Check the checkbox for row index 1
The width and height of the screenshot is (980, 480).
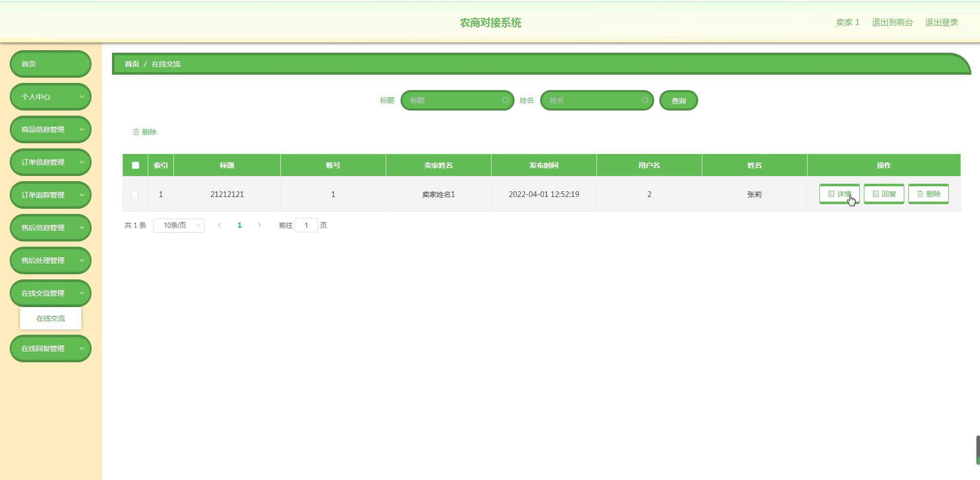click(135, 194)
